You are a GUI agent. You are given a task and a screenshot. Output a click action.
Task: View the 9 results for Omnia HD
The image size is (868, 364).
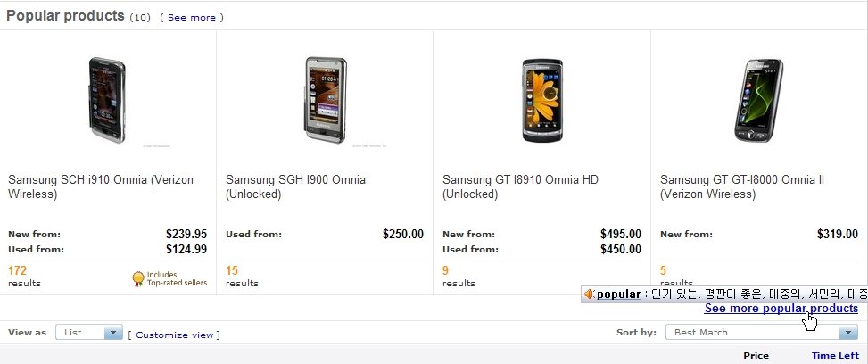[446, 270]
